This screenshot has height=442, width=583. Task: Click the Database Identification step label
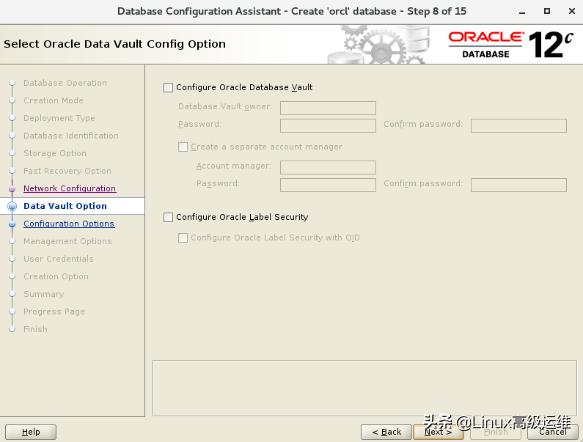point(71,136)
